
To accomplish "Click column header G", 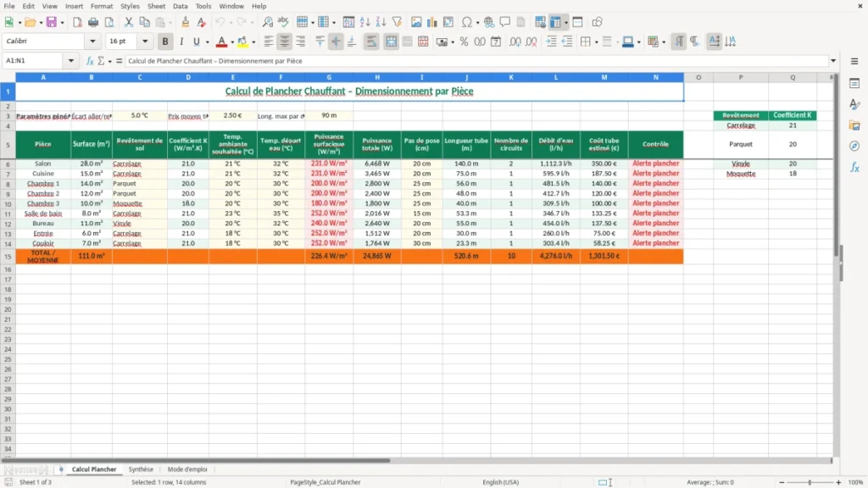I will click(329, 77).
